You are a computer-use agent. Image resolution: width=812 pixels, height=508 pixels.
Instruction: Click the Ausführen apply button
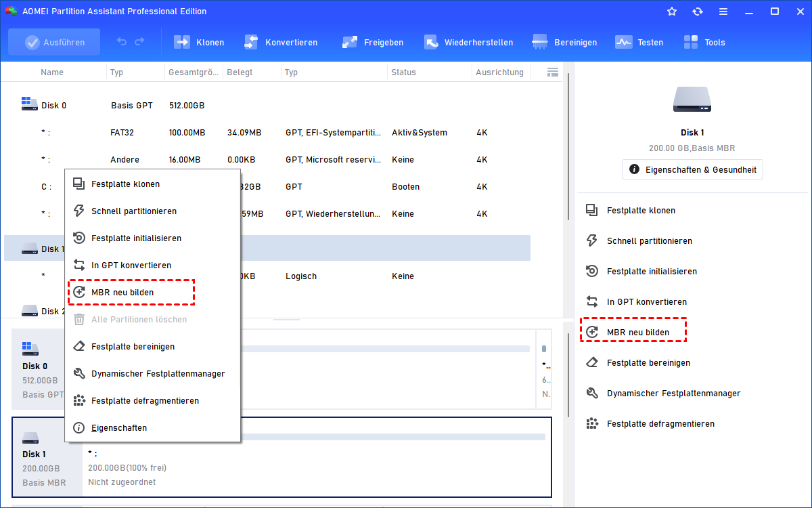pyautogui.click(x=54, y=42)
